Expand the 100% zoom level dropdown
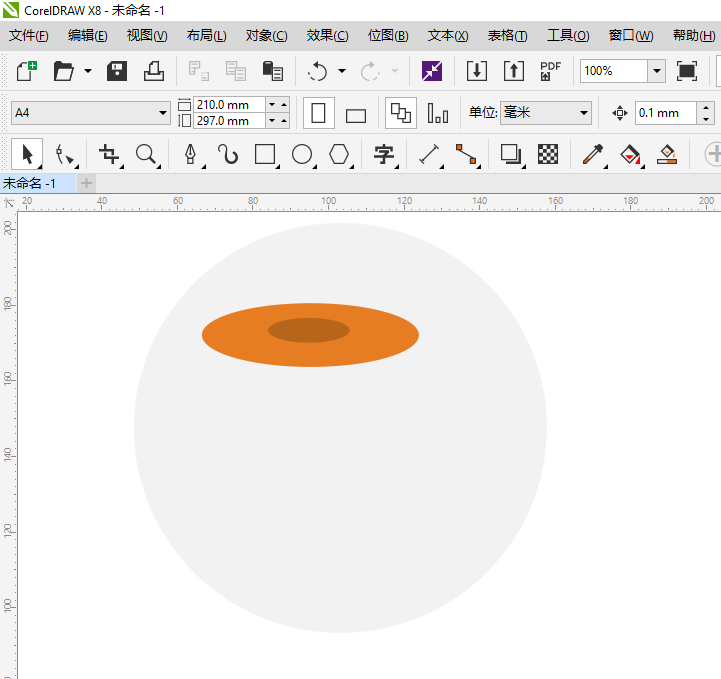Viewport: 721px width, 679px height. (656, 71)
